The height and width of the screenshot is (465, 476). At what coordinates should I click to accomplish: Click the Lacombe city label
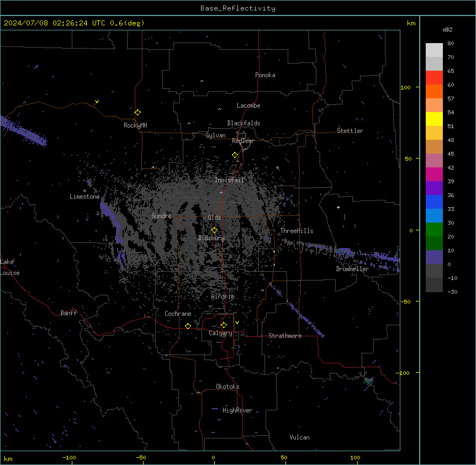tap(248, 105)
